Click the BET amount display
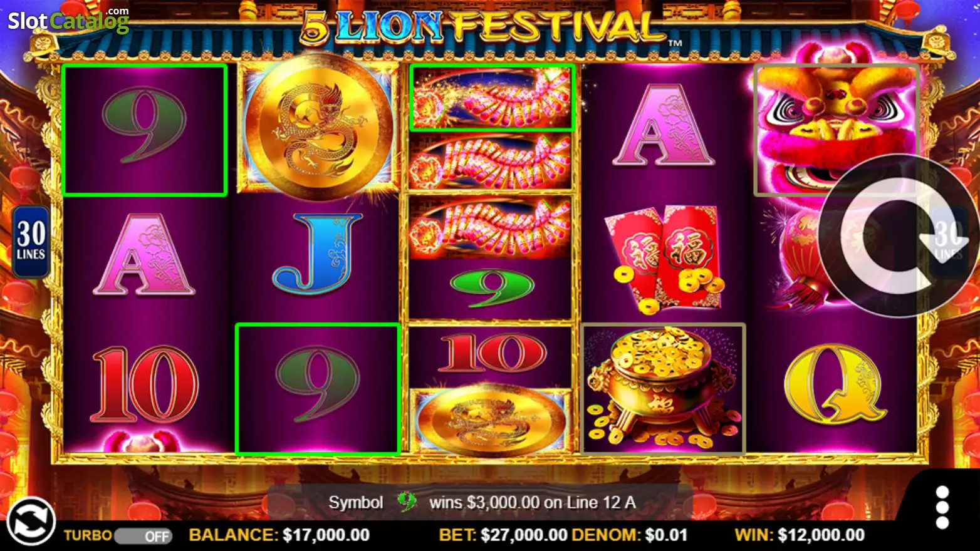Screen dimensions: 980x551 tap(503, 535)
